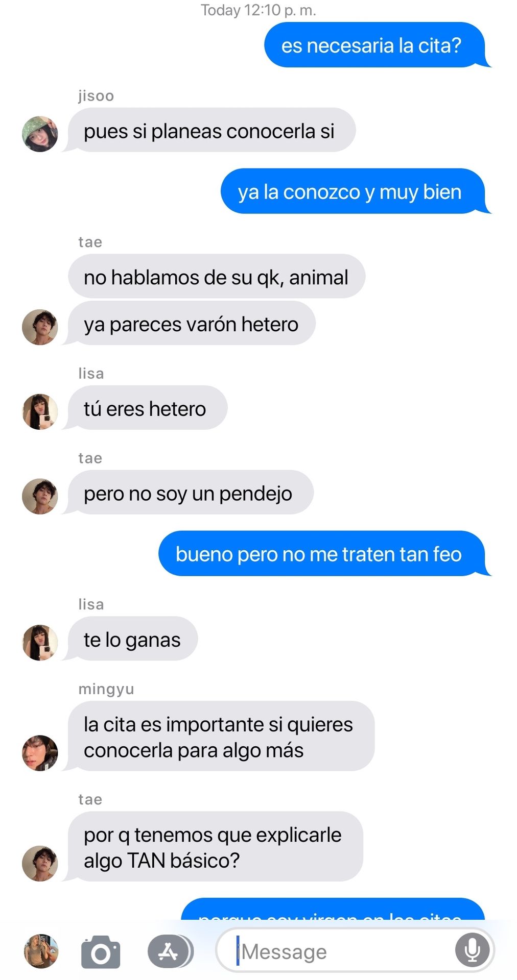517x980 pixels.
Task: Tap the 'ya la conozco y muy bien' bubble
Action: (x=355, y=191)
